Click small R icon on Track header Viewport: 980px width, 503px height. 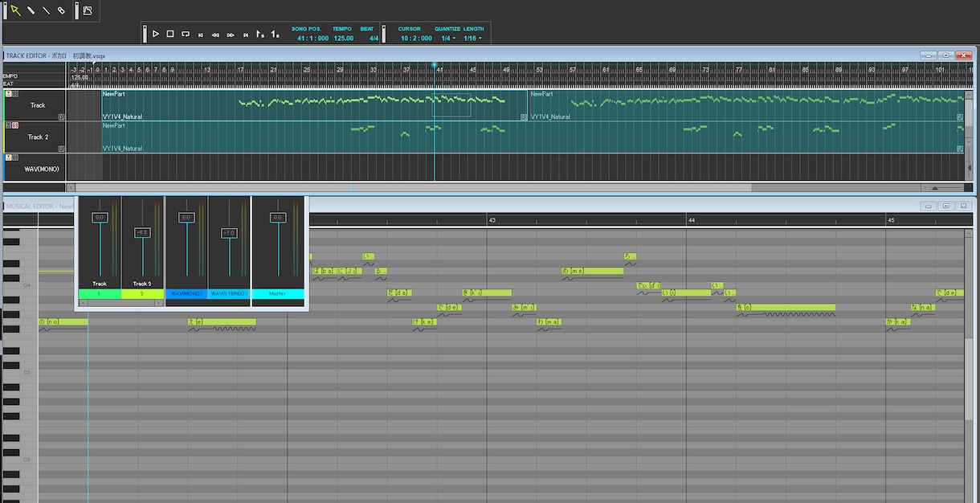coord(62,117)
